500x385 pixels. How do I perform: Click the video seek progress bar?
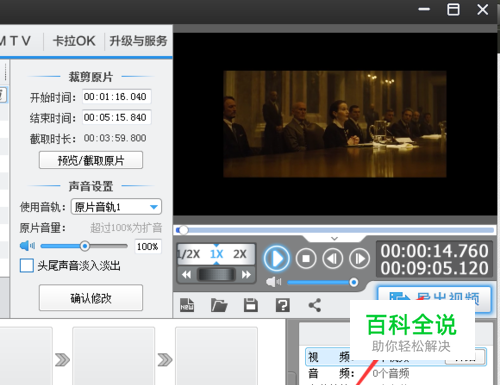335,230
